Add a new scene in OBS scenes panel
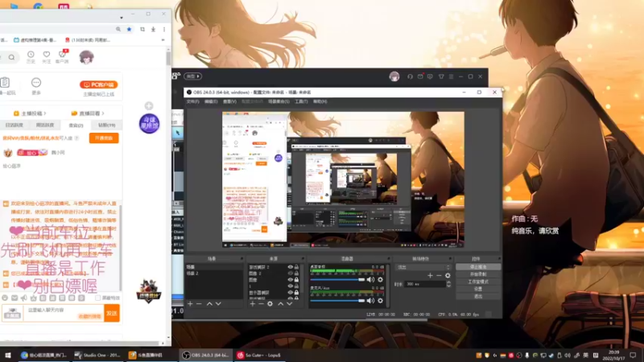This screenshot has width=644, height=362. click(x=190, y=304)
